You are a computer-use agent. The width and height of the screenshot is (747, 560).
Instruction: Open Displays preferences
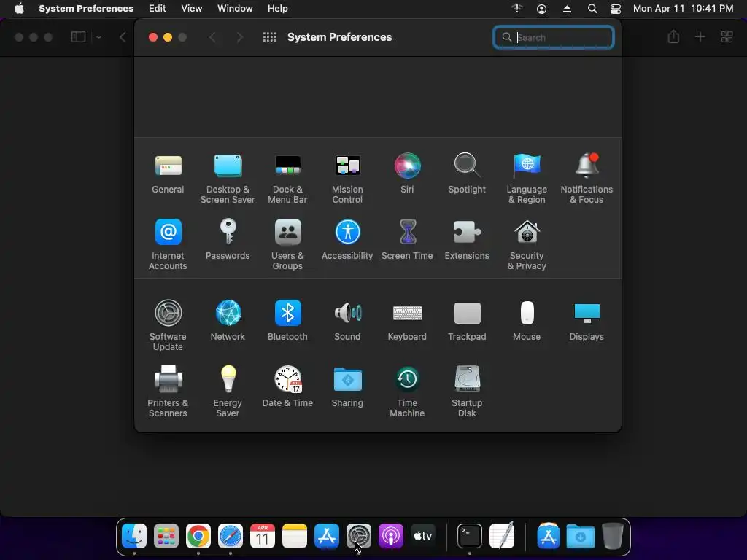pos(587,321)
